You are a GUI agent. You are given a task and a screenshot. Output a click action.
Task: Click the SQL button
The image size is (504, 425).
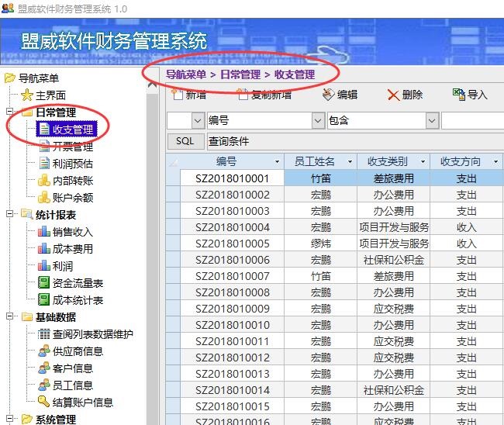(x=185, y=141)
